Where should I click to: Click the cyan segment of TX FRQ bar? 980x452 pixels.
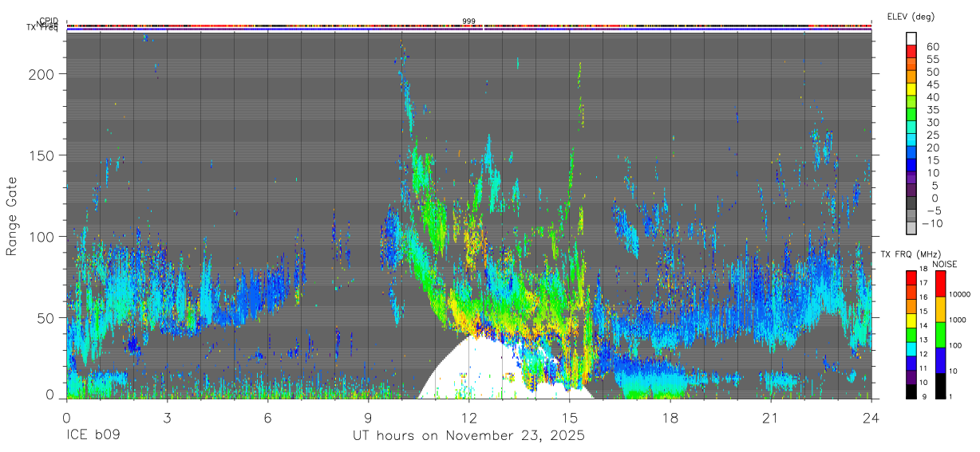click(x=911, y=349)
